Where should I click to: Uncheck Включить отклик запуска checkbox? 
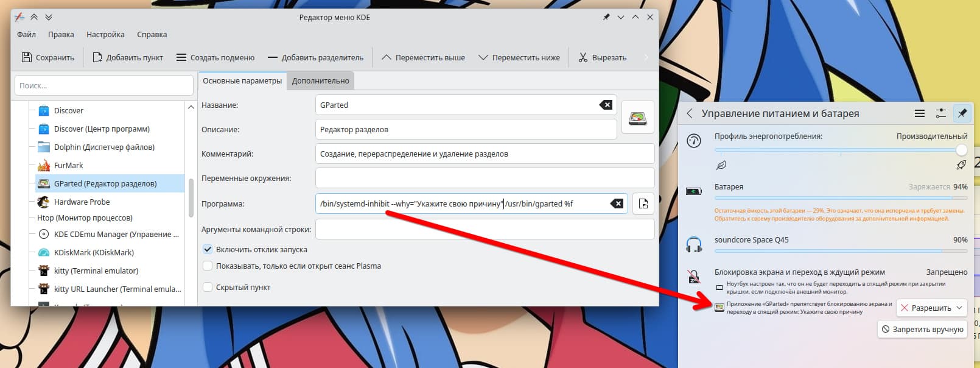click(x=208, y=249)
